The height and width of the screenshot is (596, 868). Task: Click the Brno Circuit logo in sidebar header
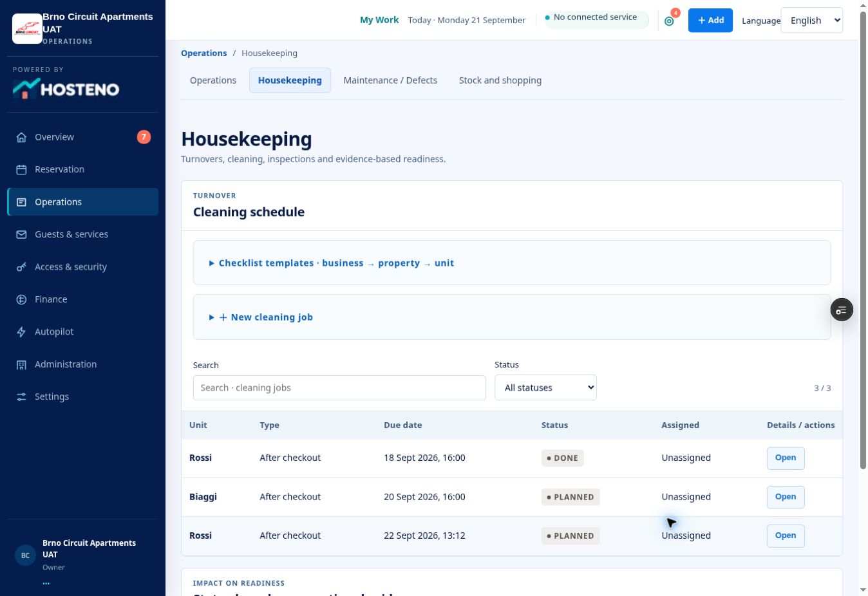point(27,29)
